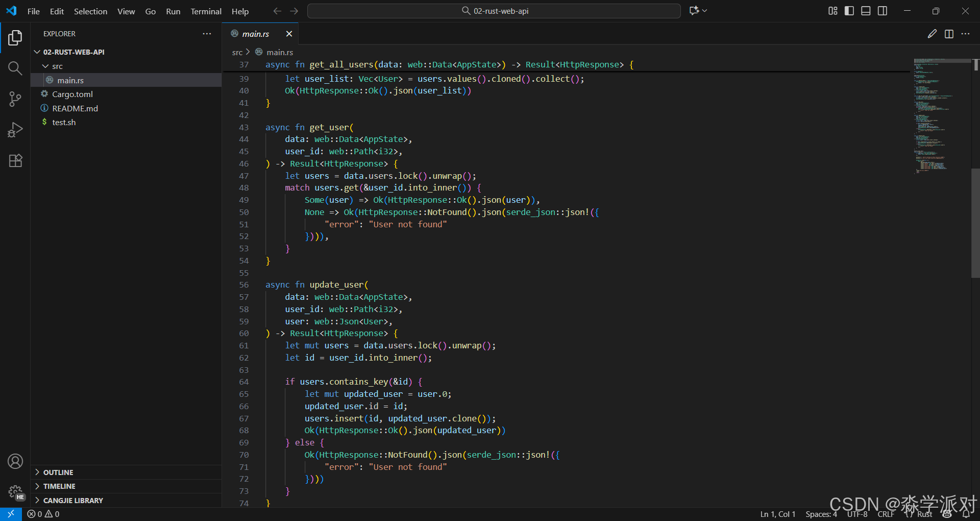The image size is (980, 521).
Task: Change indentation via Spaces: 4
Action: (x=821, y=514)
